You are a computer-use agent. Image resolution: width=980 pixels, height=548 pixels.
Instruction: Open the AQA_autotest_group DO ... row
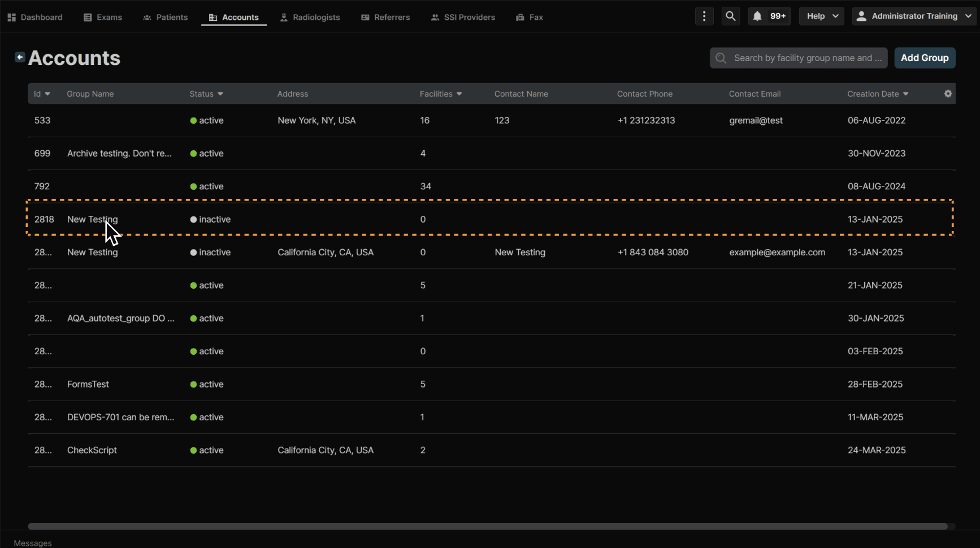point(492,318)
